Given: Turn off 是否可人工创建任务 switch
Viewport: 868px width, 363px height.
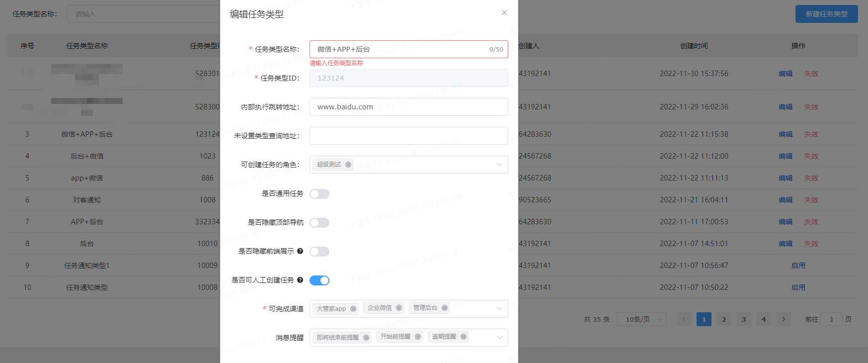Looking at the screenshot, I should click(x=319, y=280).
